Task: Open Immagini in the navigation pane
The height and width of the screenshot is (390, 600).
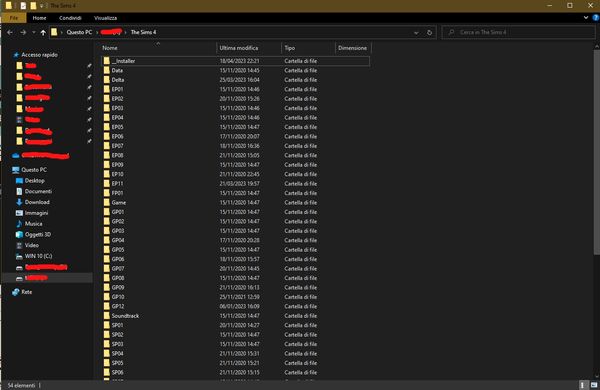Action: click(x=36, y=213)
